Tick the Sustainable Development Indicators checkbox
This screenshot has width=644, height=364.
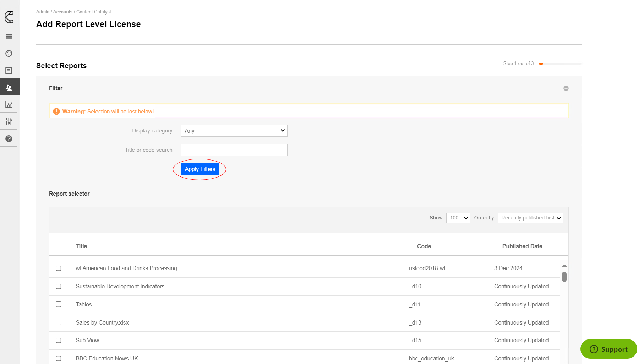59,286
